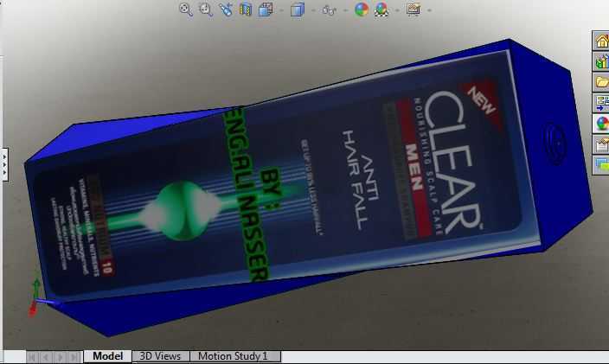Open the bottom task pane tab icon
Screen dimensions: 609x364
pyautogui.click(x=601, y=165)
